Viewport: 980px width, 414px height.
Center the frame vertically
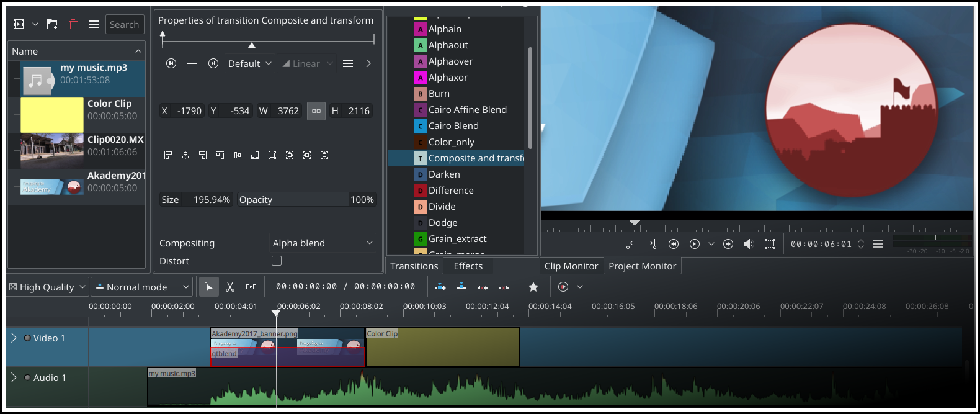[x=238, y=155]
